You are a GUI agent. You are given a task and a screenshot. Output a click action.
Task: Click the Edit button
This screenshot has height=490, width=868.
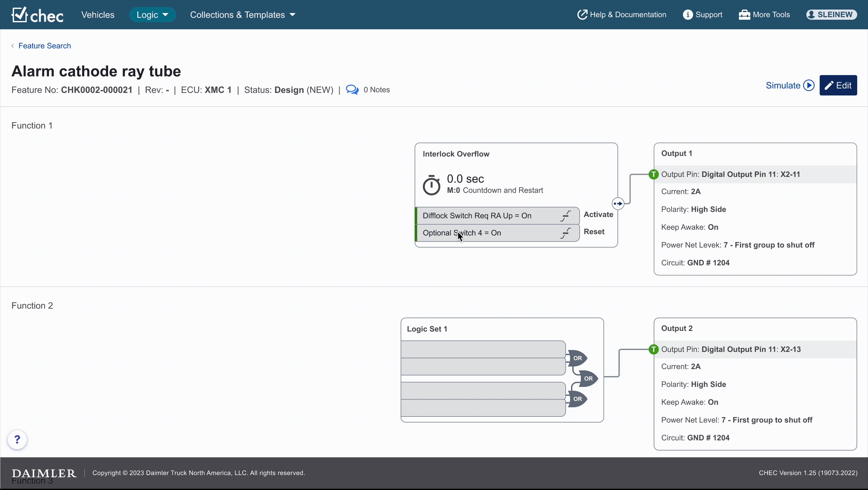coord(838,85)
